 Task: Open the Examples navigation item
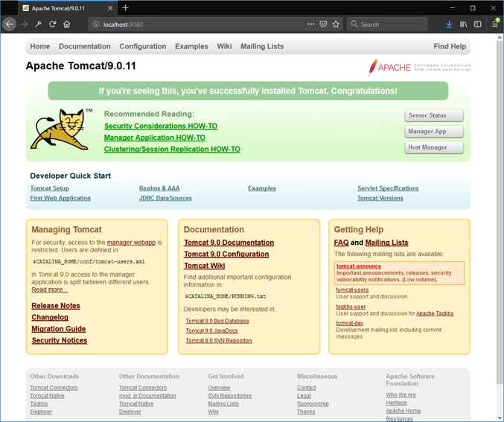tap(191, 46)
